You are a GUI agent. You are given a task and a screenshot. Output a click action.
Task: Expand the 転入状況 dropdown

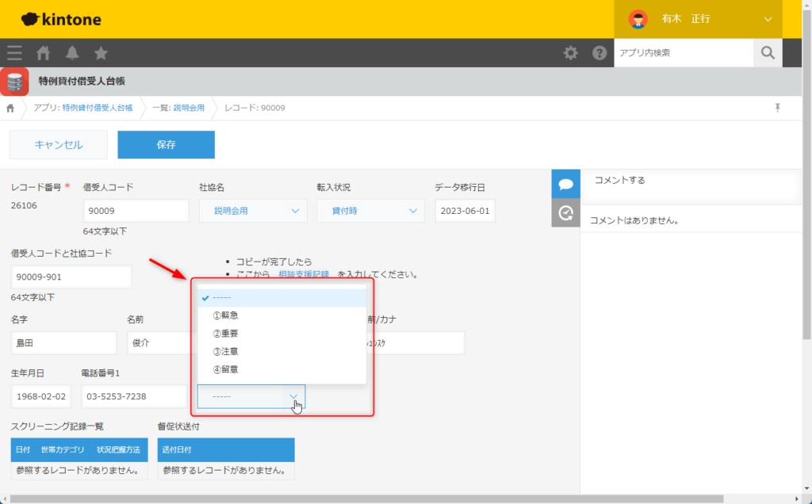click(370, 211)
